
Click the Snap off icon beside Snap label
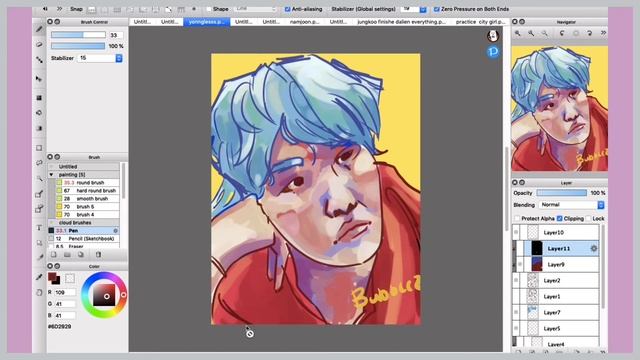pyautogui.click(x=91, y=9)
